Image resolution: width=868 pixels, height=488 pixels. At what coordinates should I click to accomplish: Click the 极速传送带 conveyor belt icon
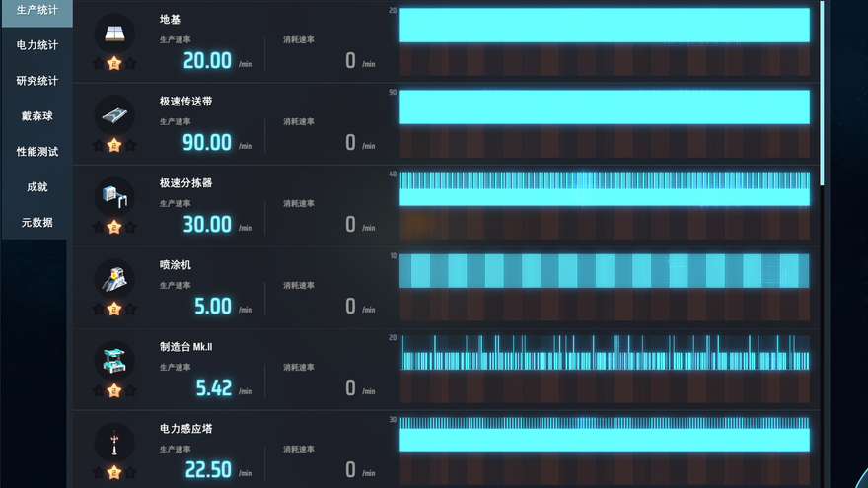114,114
